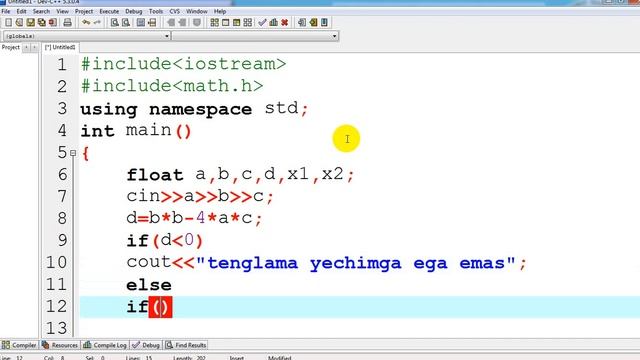Open the Execute menu
This screenshot has height=360, width=640.
109,11
